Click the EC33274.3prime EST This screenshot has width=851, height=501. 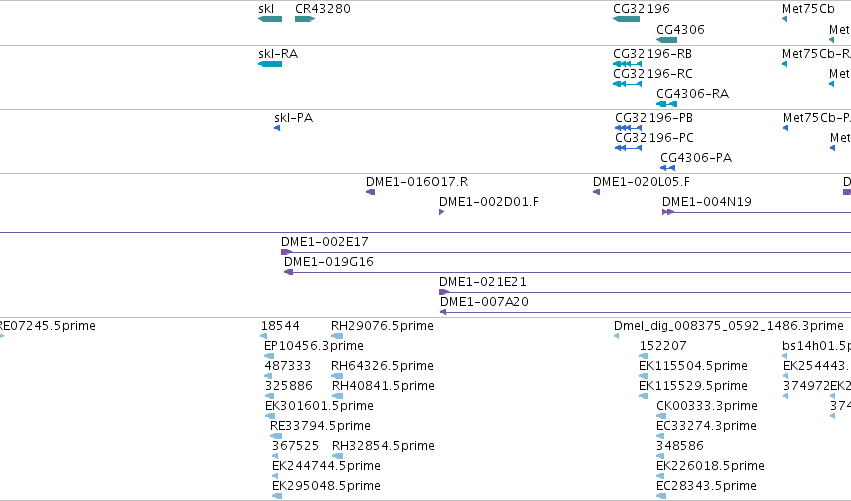[x=660, y=437]
